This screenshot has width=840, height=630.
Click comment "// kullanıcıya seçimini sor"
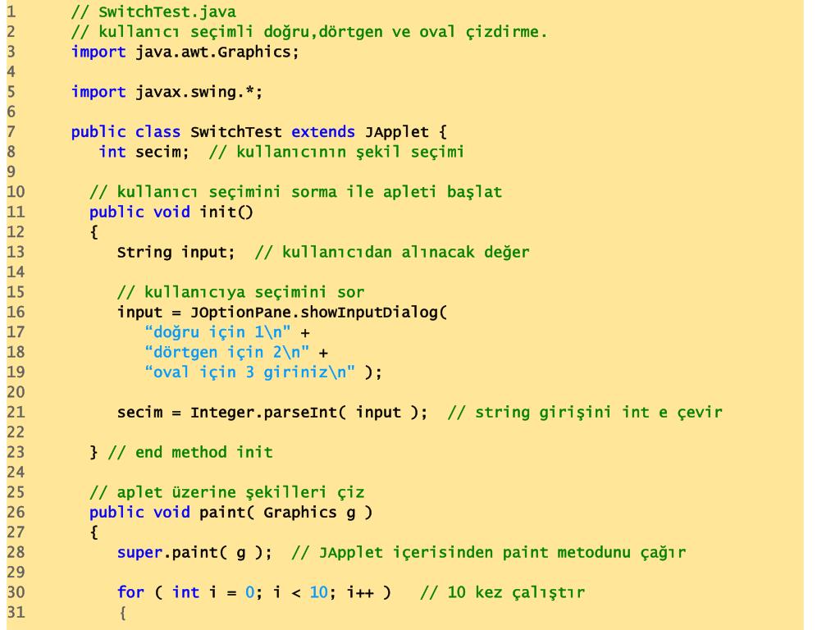click(x=240, y=293)
